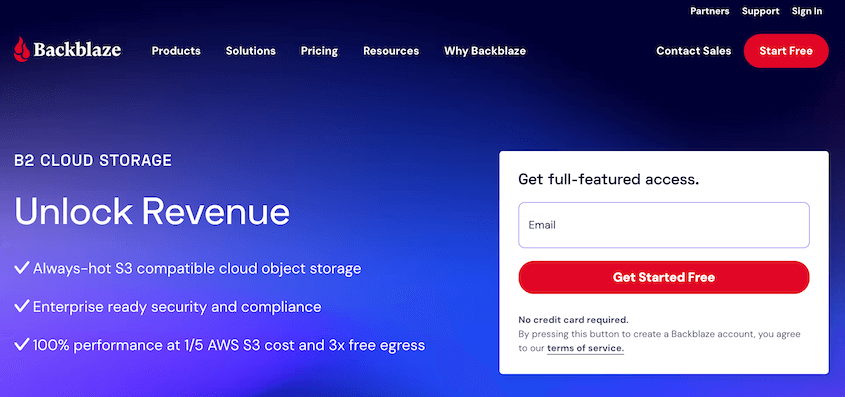Click the B2 CLOUD STORAGE heading
Image resolution: width=845 pixels, height=397 pixels.
93,160
